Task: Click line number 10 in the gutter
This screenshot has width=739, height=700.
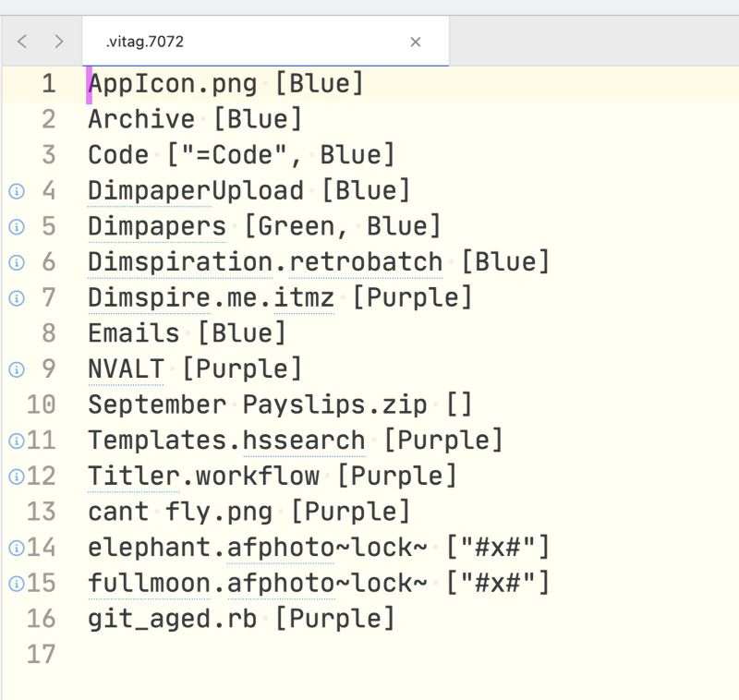Action: 41,405
